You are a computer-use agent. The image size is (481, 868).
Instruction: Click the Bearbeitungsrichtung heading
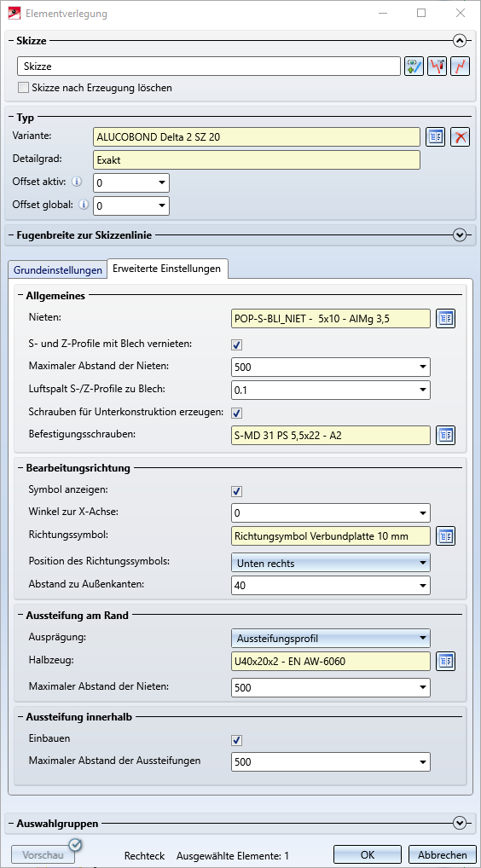click(78, 468)
